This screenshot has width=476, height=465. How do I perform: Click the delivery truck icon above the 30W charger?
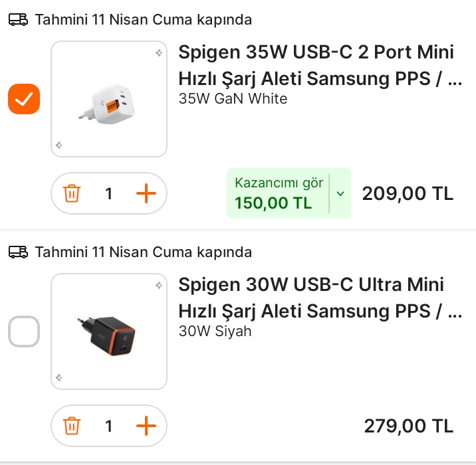(18, 252)
